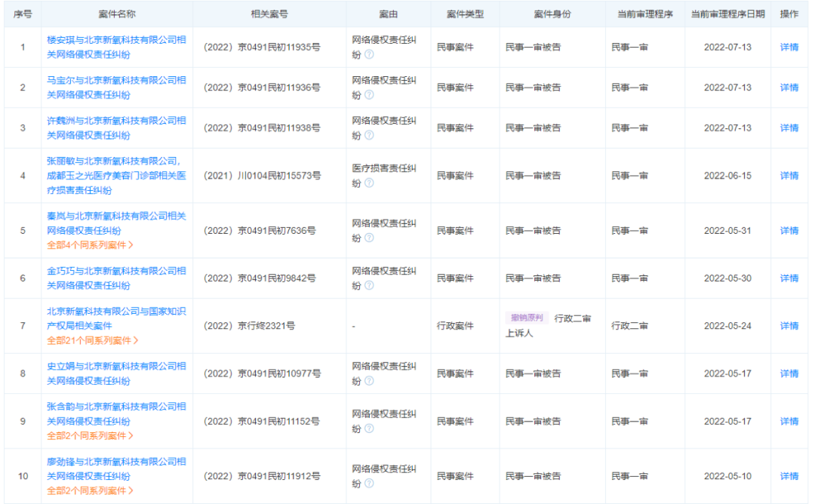Open 张丽敏 medical damage case name link
815x504 pixels.
116,175
